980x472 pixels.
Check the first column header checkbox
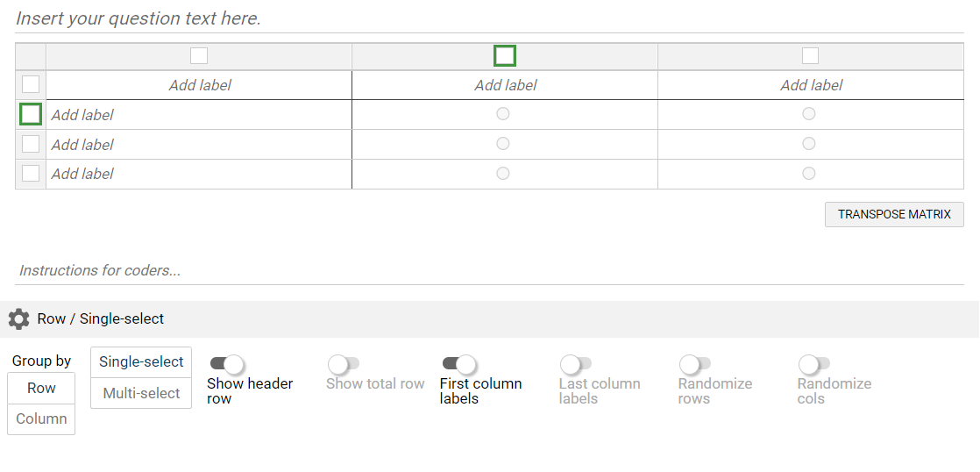click(199, 56)
